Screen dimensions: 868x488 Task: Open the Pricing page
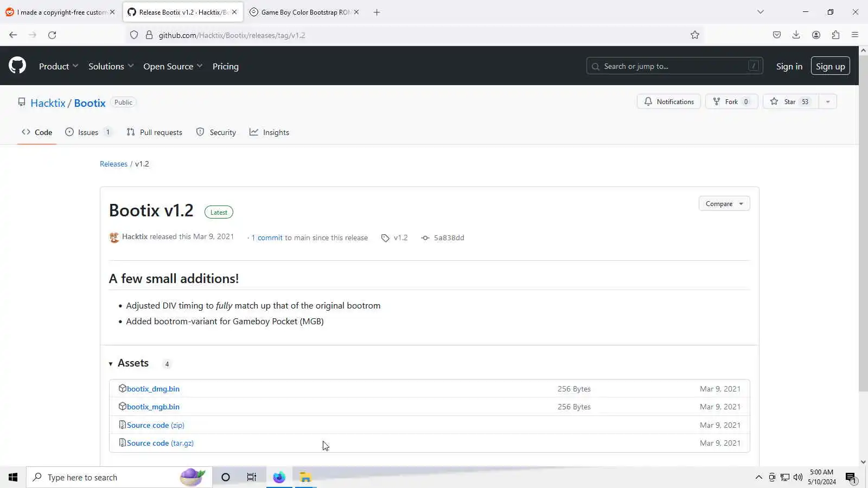coord(226,66)
